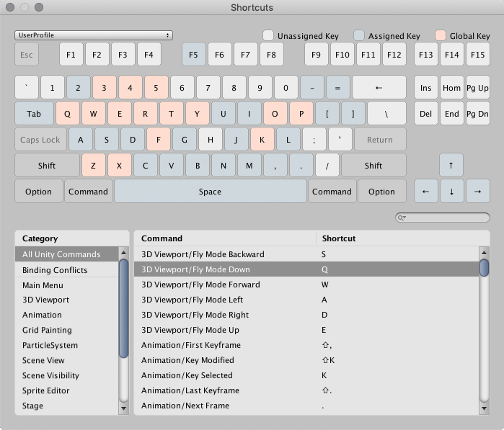Click category list scroll down arrow
Screen dimensions: 504x430
[123, 408]
